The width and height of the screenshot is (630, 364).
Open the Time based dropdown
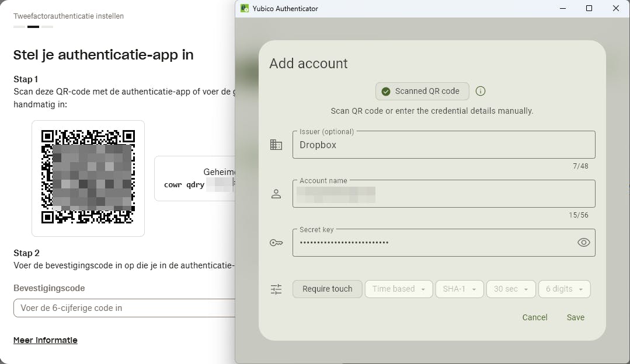[x=399, y=289]
